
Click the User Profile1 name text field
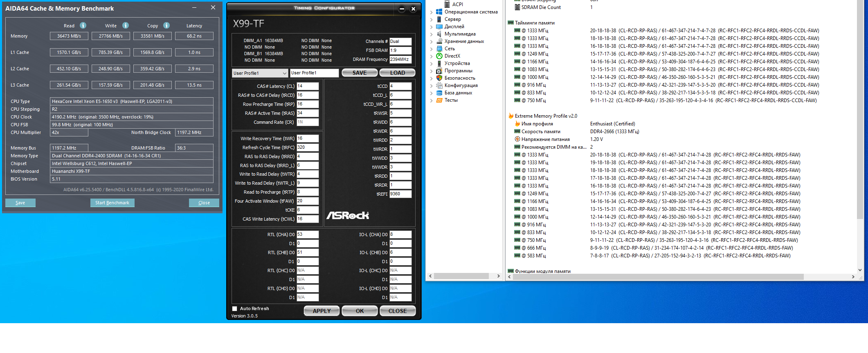(x=315, y=73)
